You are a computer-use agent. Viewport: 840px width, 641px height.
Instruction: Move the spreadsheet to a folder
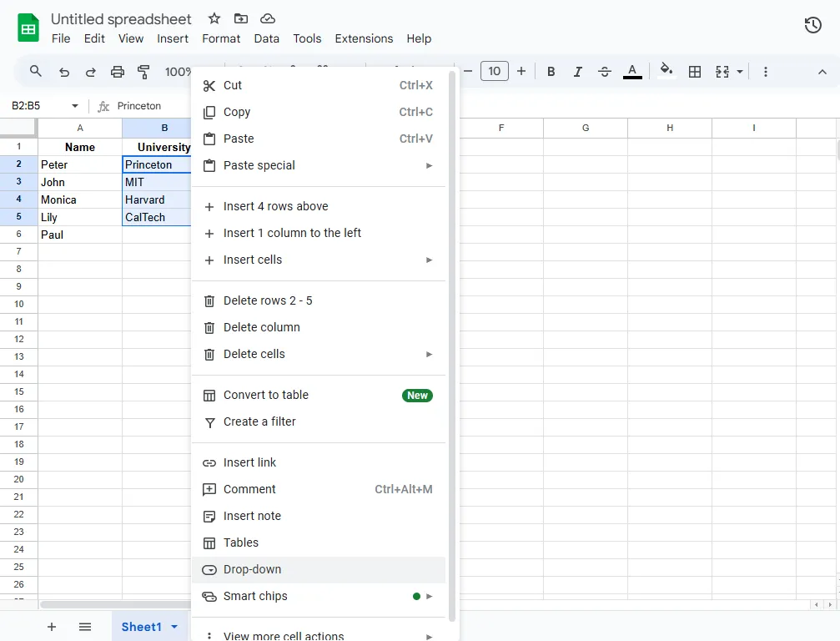(x=241, y=18)
